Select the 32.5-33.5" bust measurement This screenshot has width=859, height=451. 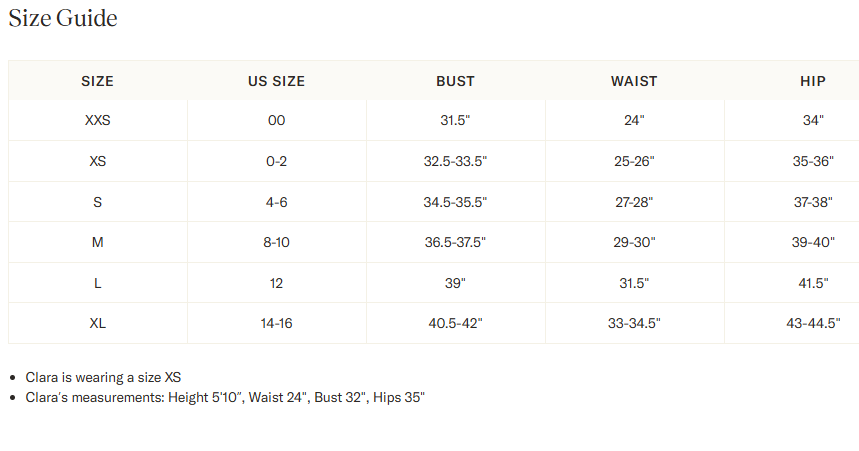[x=455, y=162]
